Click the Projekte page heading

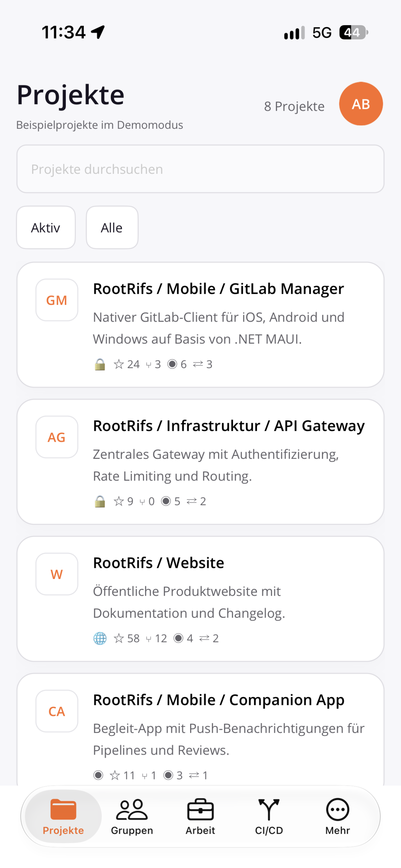pyautogui.click(x=70, y=95)
